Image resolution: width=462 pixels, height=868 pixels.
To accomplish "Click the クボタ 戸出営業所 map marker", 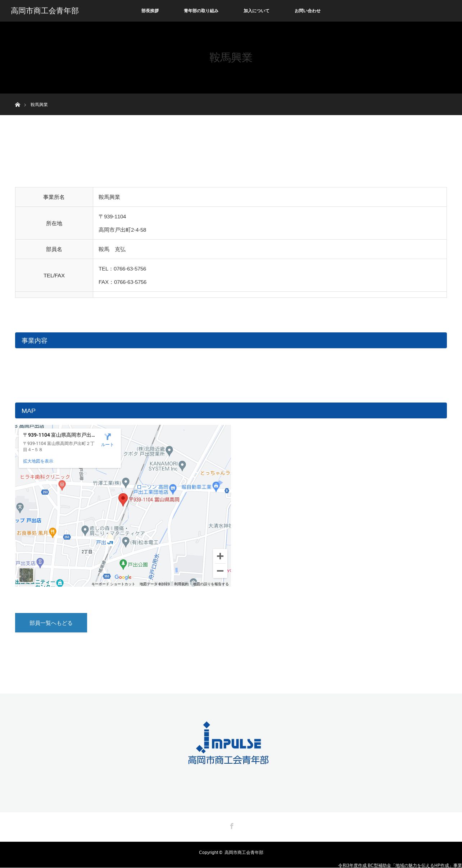I will (169, 451).
